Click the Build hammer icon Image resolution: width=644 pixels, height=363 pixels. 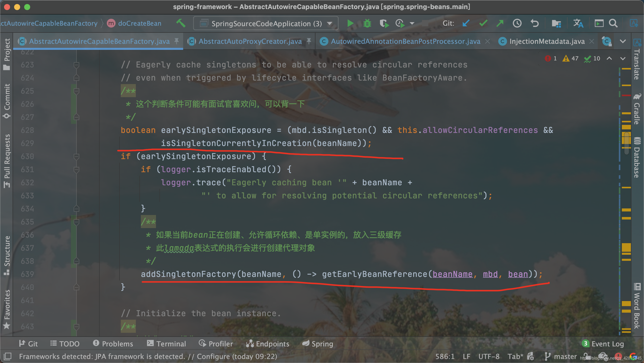pyautogui.click(x=181, y=23)
